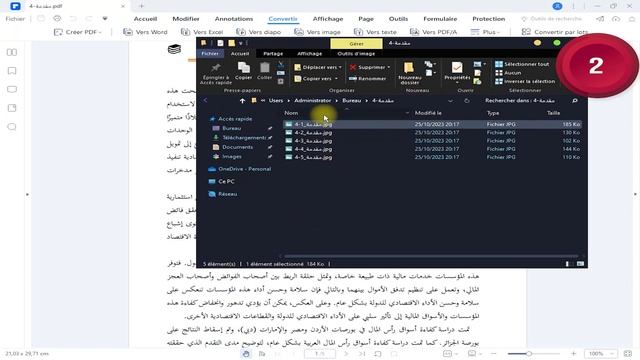This screenshot has width=640, height=360.
Task: Click the Explorer search box
Action: point(531,100)
